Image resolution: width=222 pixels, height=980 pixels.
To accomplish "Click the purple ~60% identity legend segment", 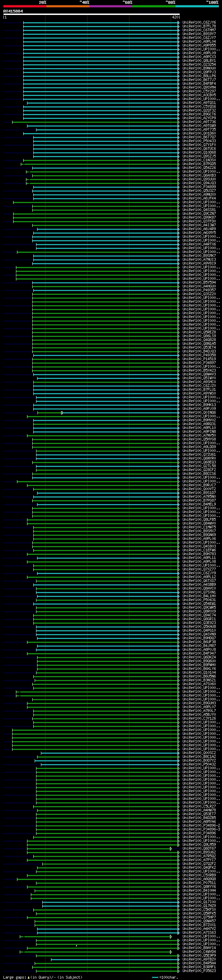I will pos(111,6).
